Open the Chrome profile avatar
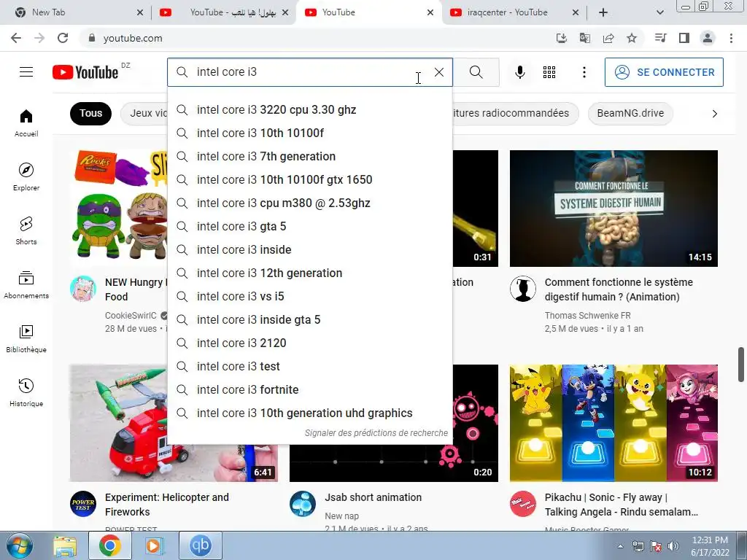Viewport: 747px width, 560px height. (708, 38)
